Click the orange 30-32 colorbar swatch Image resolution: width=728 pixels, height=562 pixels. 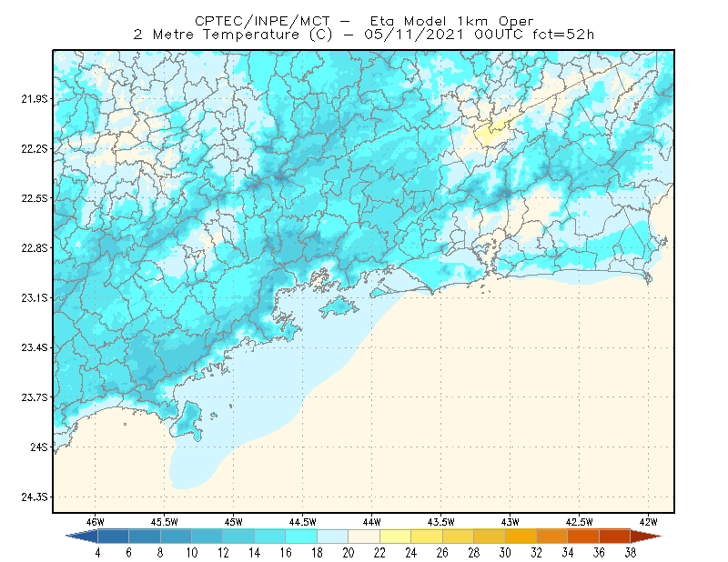click(521, 537)
